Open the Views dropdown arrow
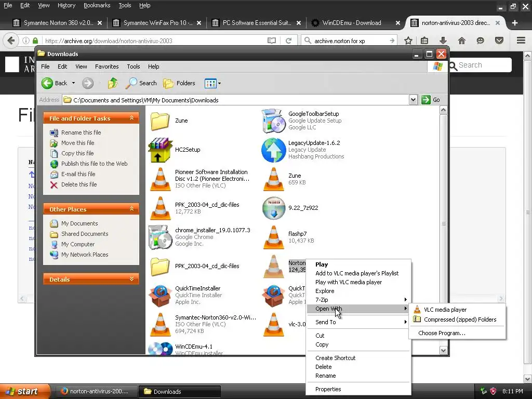This screenshot has height=399, width=532. pos(220,83)
